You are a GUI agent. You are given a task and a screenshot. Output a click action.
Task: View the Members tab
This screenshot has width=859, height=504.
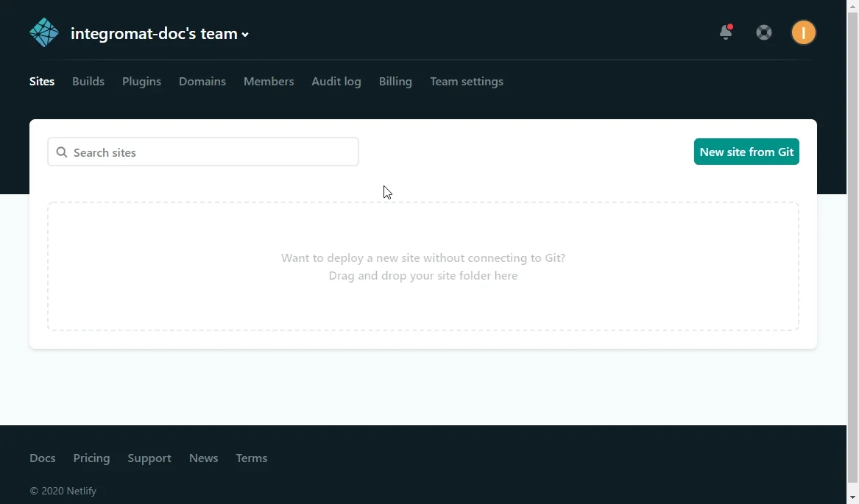269,81
